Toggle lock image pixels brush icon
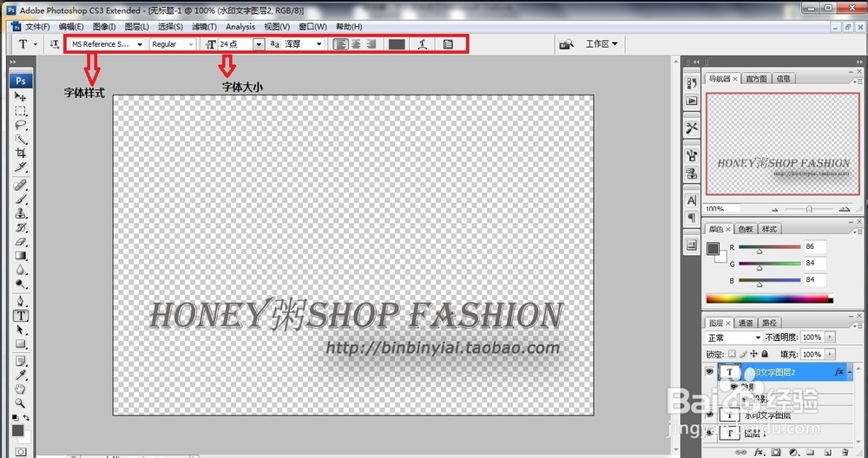Viewport: 868px width, 458px height. tap(743, 354)
